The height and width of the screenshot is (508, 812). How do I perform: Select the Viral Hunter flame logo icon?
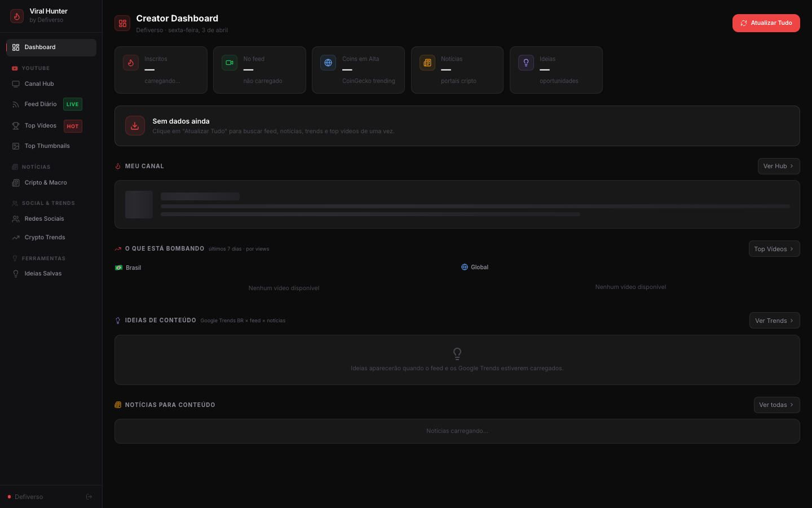(16, 16)
